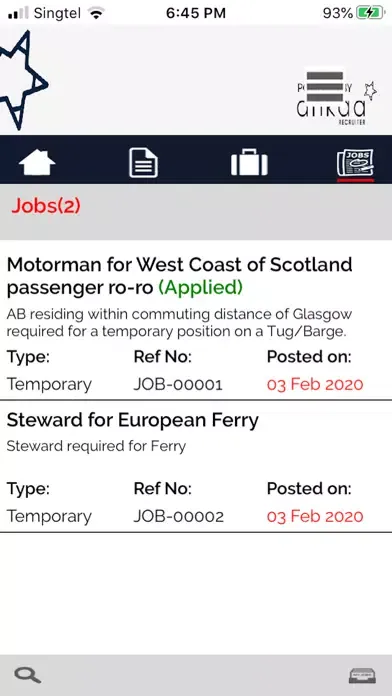This screenshot has height=696, width=392.
Task: Tap the blue star logo
Action: point(22,80)
